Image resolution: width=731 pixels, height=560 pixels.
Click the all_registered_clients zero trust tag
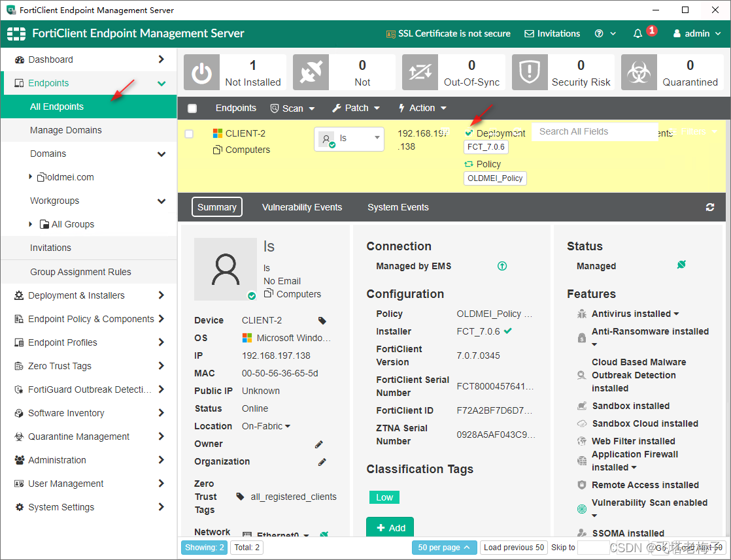[x=293, y=497]
